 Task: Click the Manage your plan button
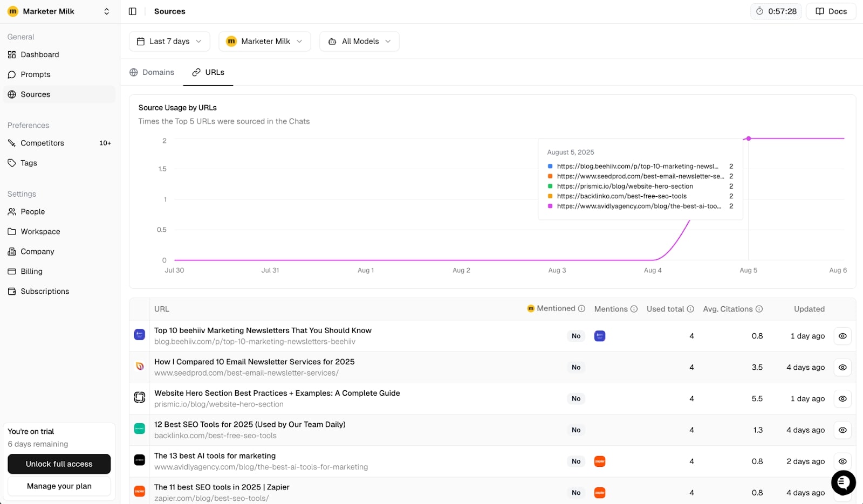[59, 486]
